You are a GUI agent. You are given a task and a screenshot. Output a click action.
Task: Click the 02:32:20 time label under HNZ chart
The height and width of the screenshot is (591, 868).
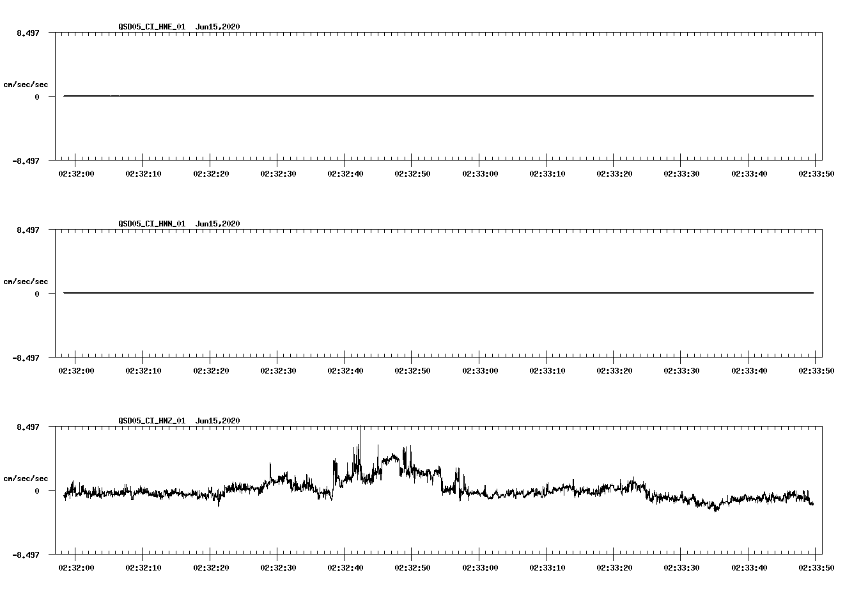[x=210, y=567]
